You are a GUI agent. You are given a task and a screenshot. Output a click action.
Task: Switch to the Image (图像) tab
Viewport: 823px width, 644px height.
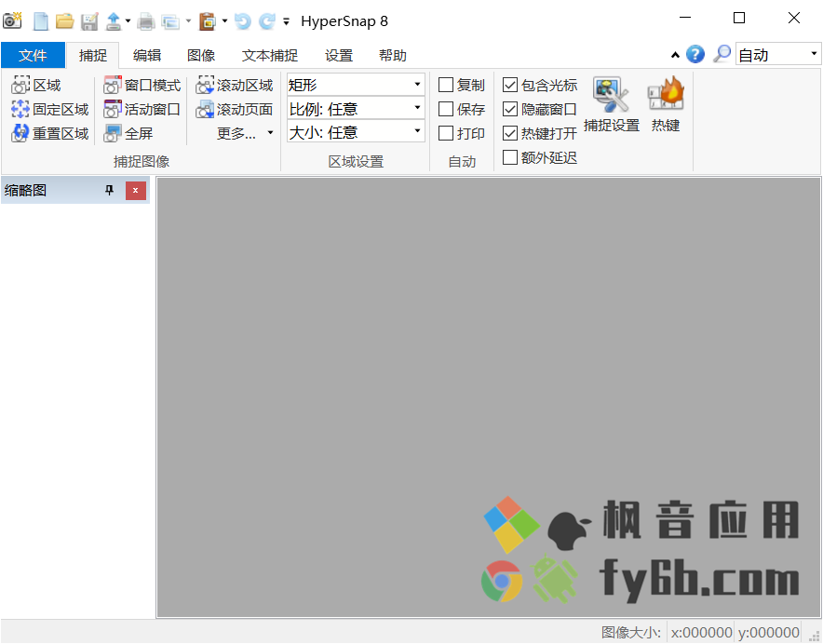pos(201,55)
